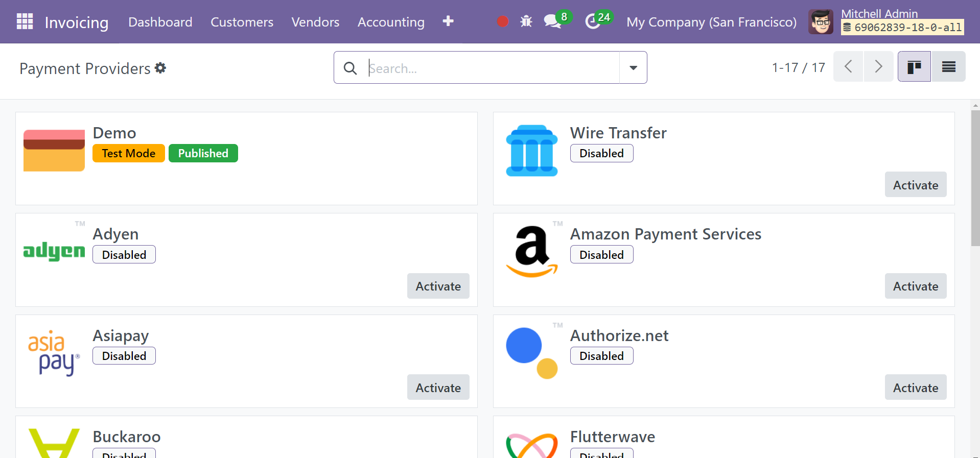980x458 pixels.
Task: Click the search magnifier icon
Action: coord(350,68)
